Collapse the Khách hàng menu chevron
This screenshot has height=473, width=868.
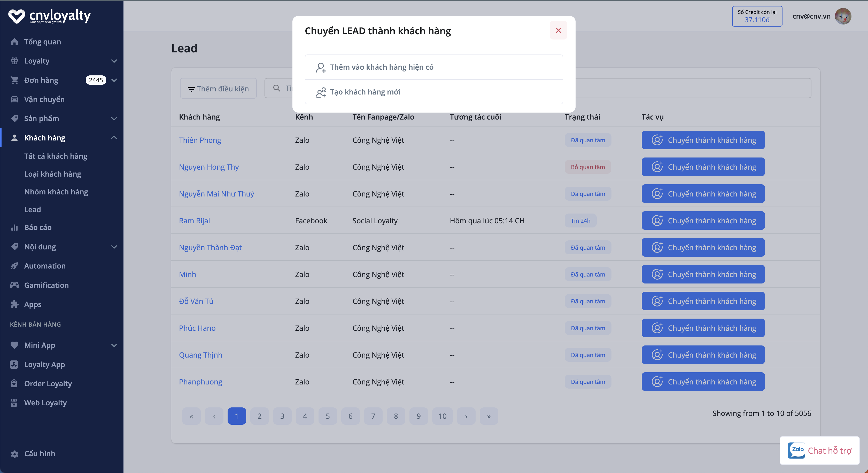pyautogui.click(x=114, y=138)
